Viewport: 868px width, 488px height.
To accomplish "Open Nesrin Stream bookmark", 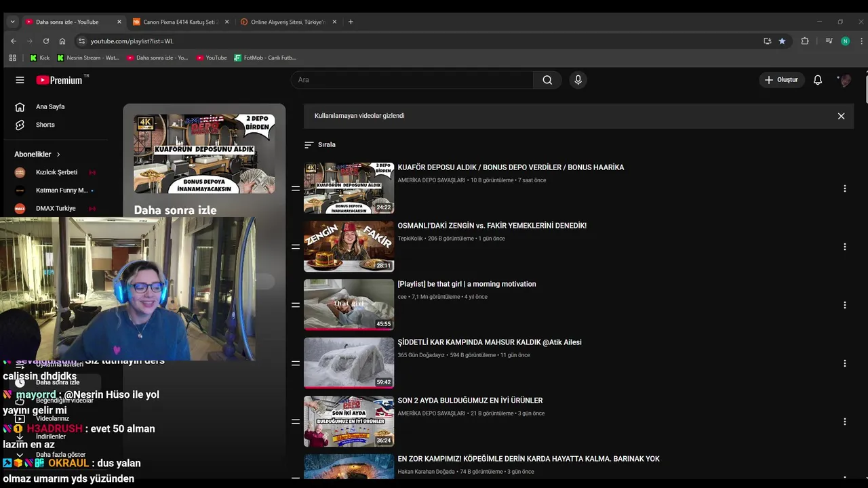I will coord(87,58).
